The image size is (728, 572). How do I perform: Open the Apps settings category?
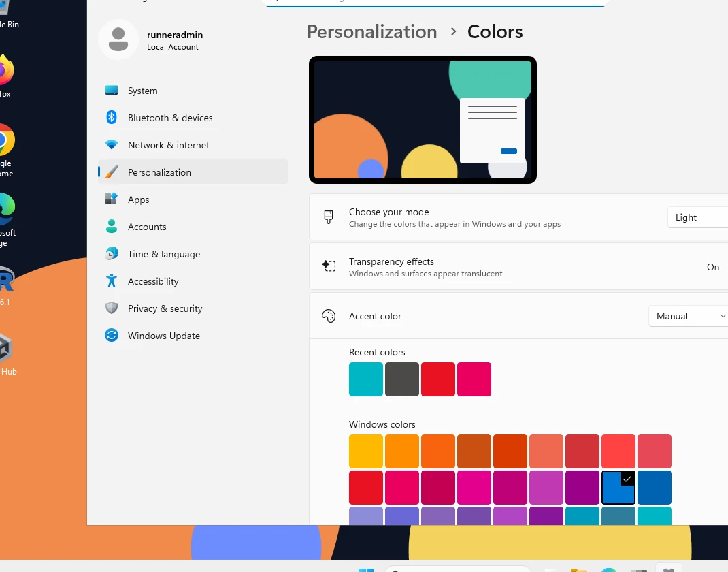pyautogui.click(x=193, y=200)
